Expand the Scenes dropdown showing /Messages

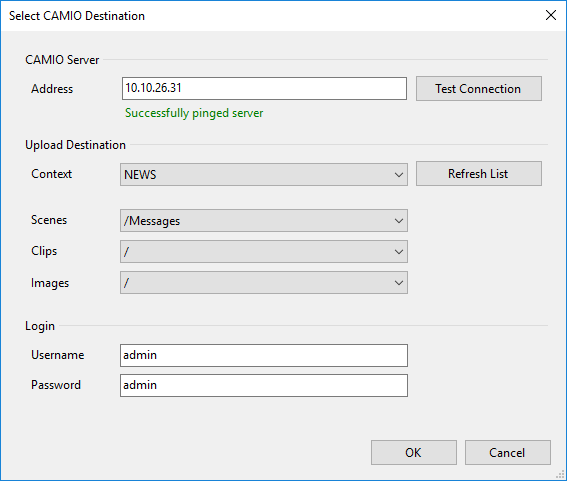click(264, 221)
